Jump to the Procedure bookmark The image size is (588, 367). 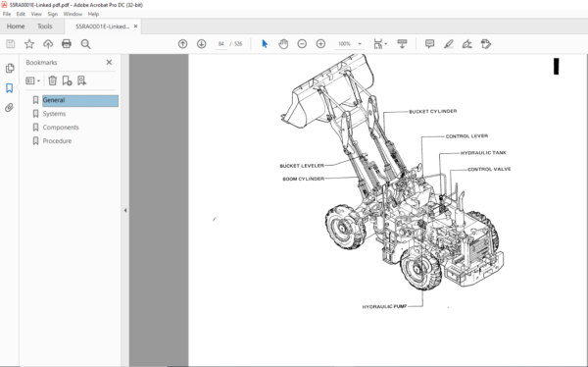pos(57,141)
